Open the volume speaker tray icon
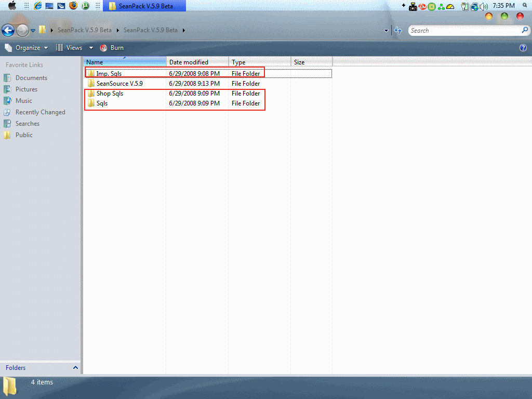This screenshot has height=399, width=532. click(x=484, y=6)
